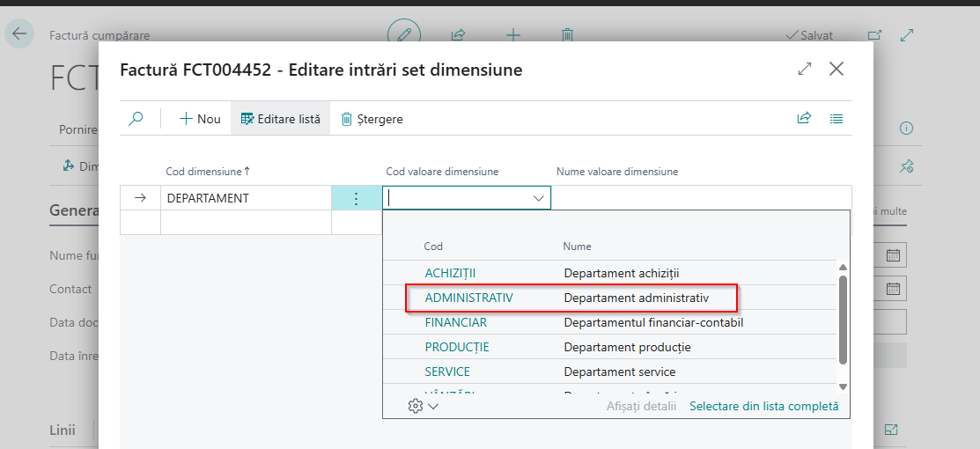The height and width of the screenshot is (449, 980).
Task: Click Nume valoare dimensiune column header
Action: 617,171
